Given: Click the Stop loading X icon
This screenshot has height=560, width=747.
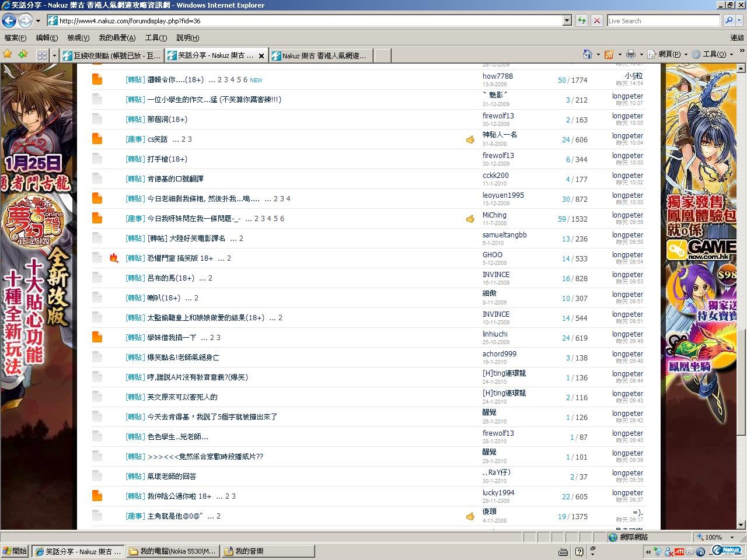Looking at the screenshot, I should [596, 21].
